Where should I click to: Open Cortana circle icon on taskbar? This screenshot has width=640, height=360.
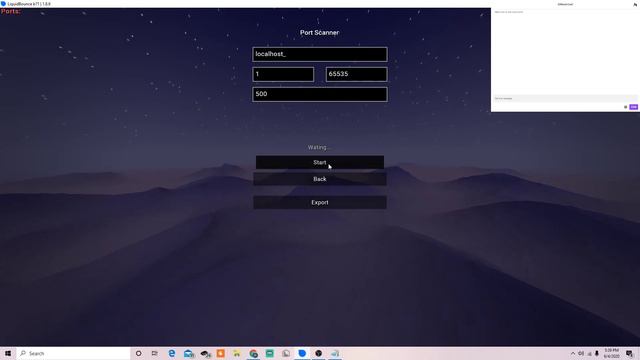tap(138, 353)
